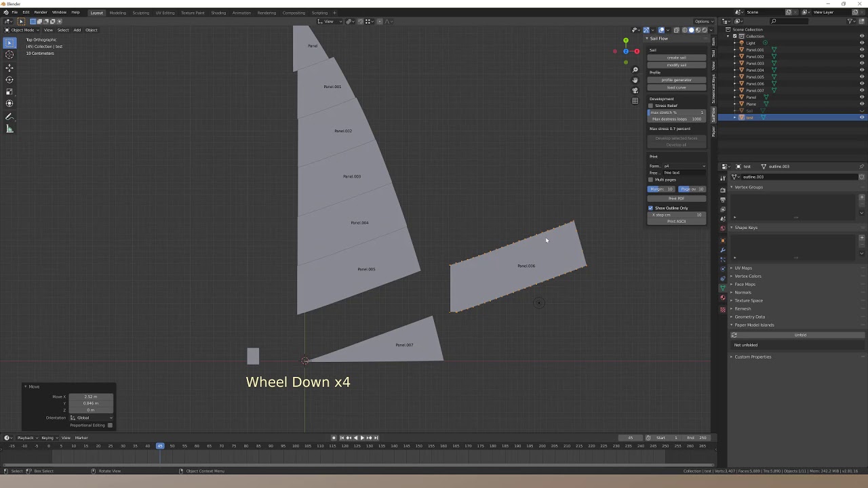Open the View Layer properties tab icon
868x488 pixels.
[723, 209]
